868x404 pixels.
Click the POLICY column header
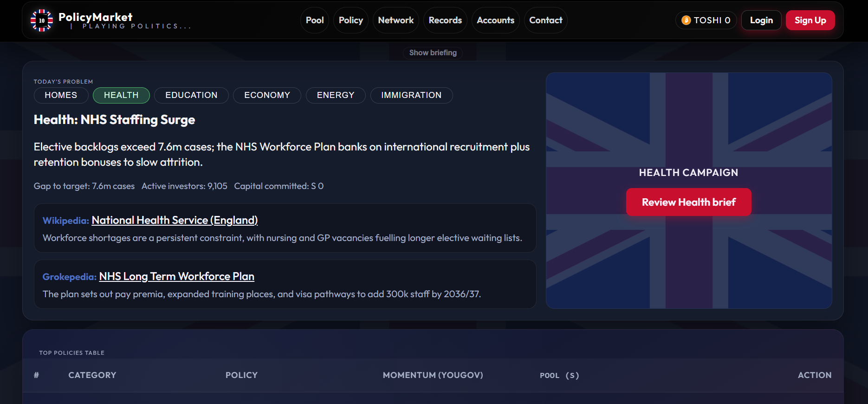coord(241,375)
